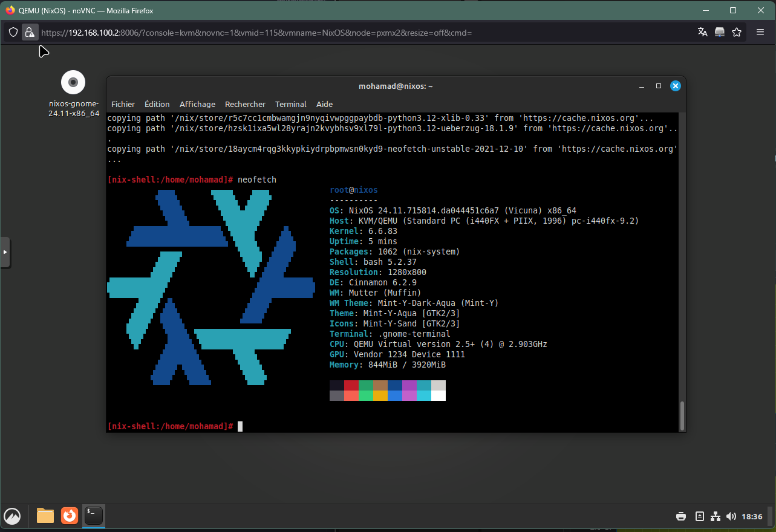Viewport: 776px width, 532px height.
Task: Click the 'GPU: Vendor 1234 Device 1111' line
Action: [397, 354]
